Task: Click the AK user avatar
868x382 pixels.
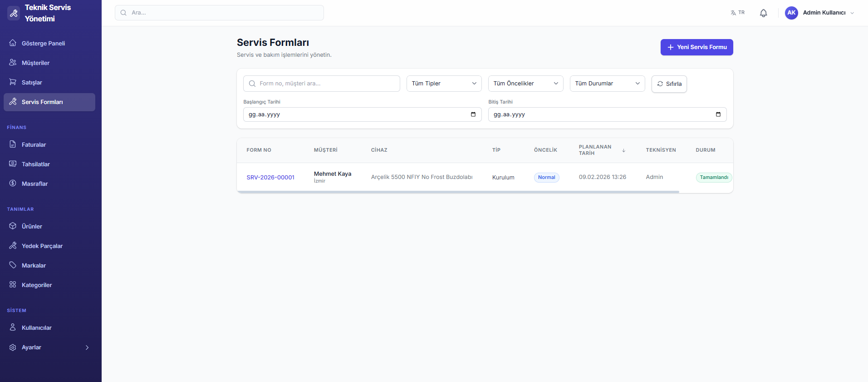Action: tap(791, 13)
